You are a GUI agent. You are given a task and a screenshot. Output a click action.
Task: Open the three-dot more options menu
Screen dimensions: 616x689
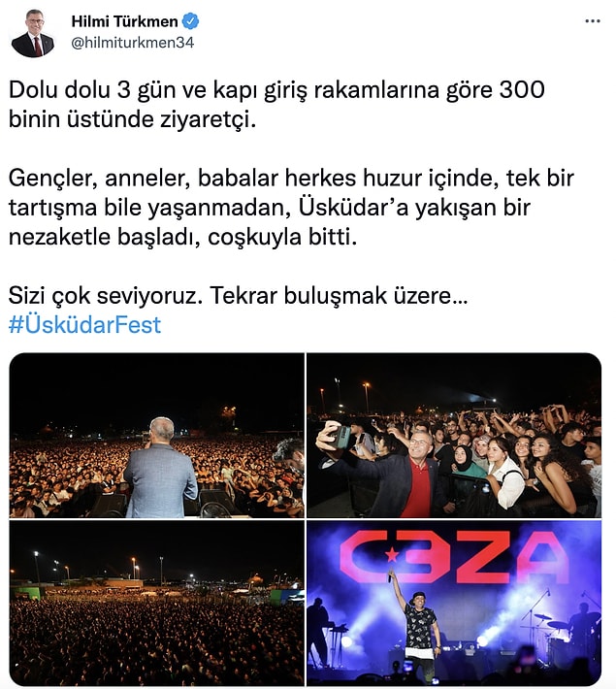tap(593, 21)
